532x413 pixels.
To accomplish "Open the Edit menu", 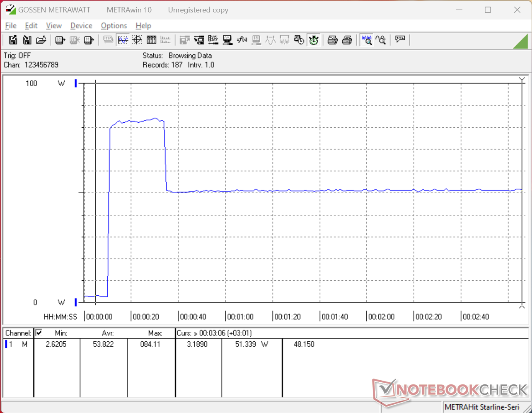I will point(31,26).
